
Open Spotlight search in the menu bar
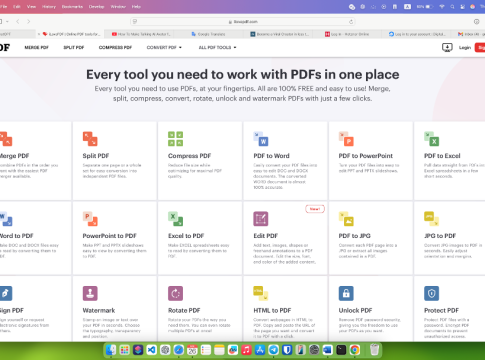452,7
